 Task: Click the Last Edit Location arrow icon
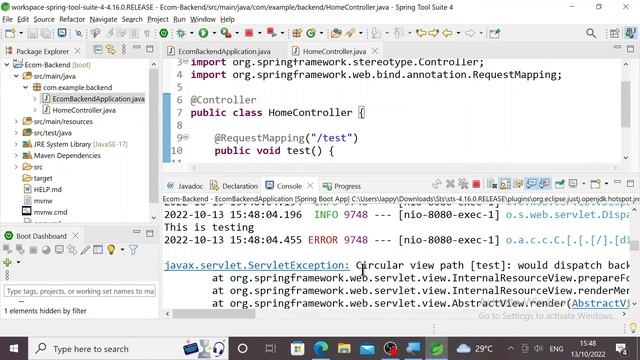421,33
